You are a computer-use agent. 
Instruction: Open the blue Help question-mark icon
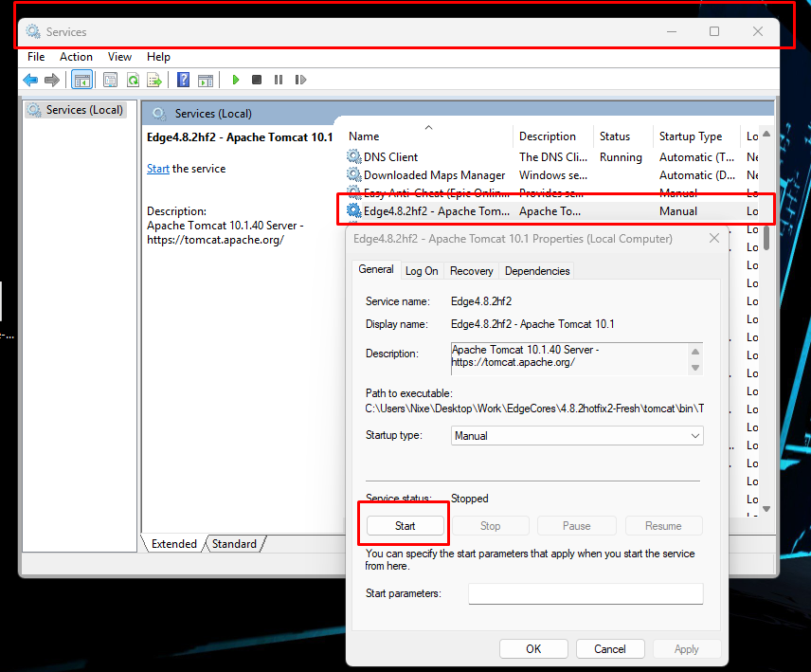[x=183, y=81]
